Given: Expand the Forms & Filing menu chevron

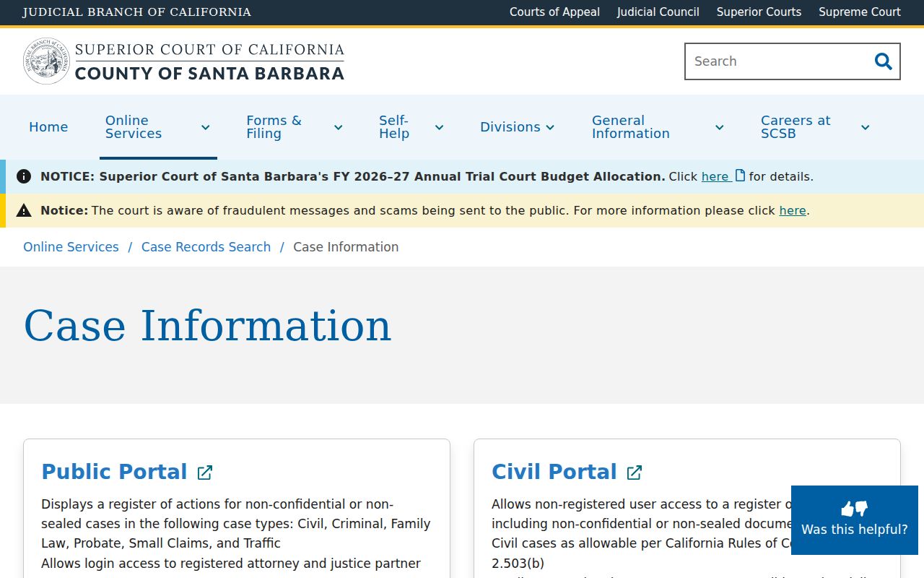Looking at the screenshot, I should point(338,128).
